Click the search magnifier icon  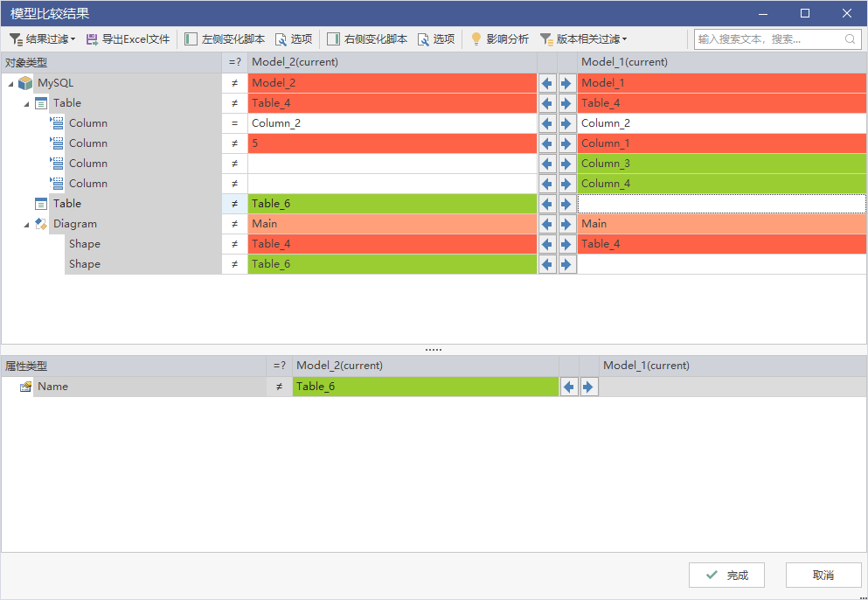(x=850, y=39)
